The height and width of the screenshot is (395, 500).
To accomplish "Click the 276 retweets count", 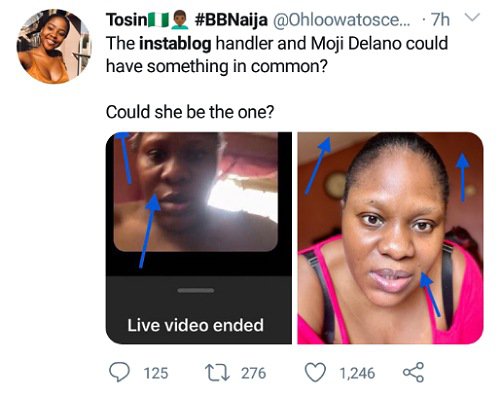I will pyautogui.click(x=253, y=373).
